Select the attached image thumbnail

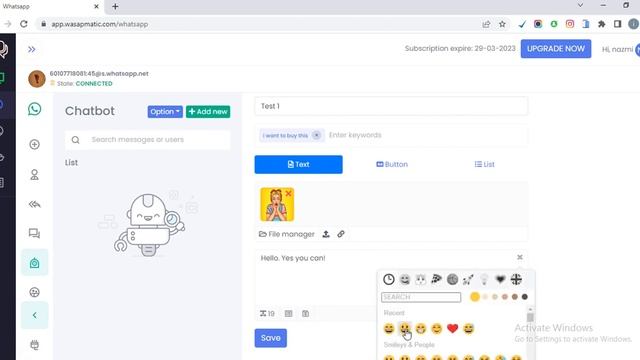point(277,204)
